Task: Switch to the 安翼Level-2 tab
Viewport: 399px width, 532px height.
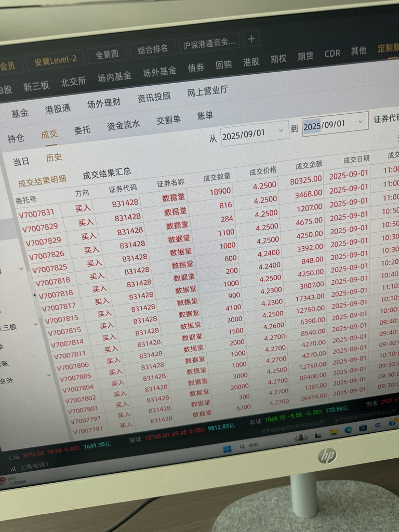Action: [x=55, y=61]
